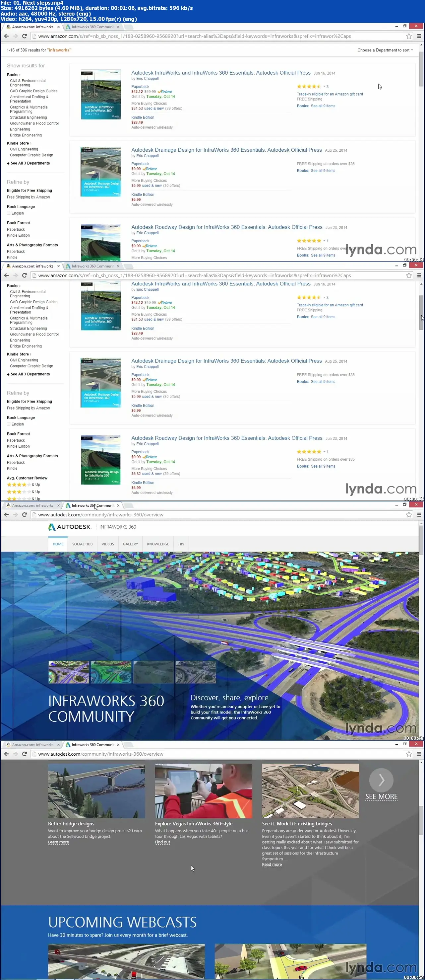Open 'Better bridge designs' article heading

71,824
